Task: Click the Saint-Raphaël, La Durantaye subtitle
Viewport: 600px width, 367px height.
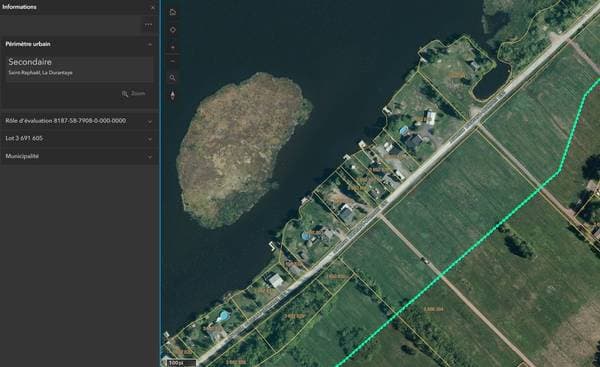Action: click(41, 73)
